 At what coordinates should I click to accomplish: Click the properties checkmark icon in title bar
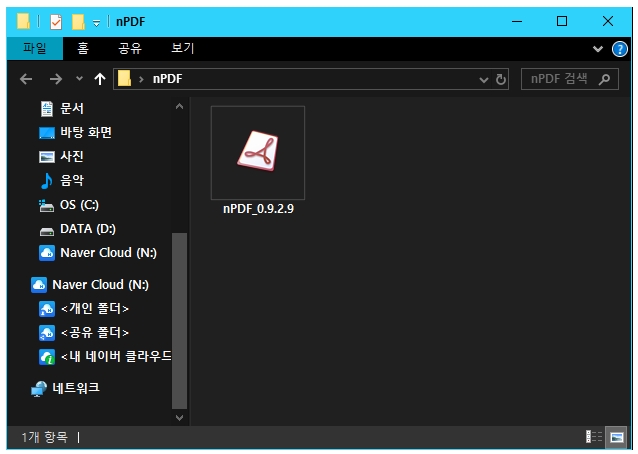(56, 22)
